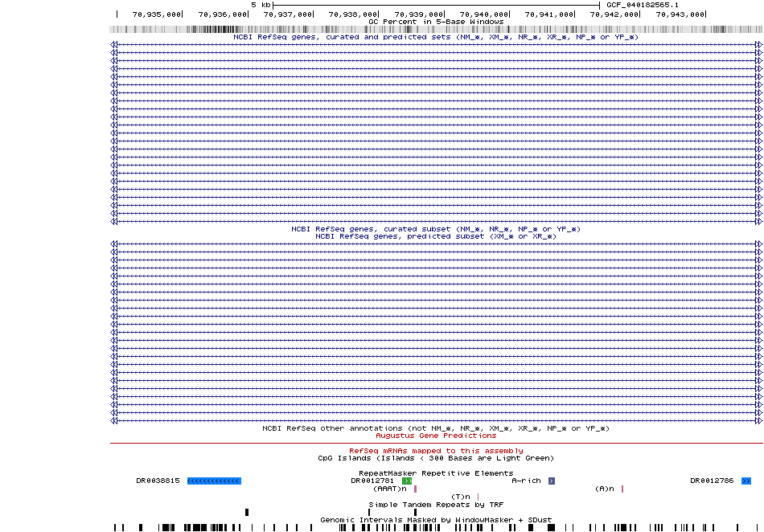764x532 pixels.
Task: Select the blue DR0012786 repeat block
Action: coord(746,481)
